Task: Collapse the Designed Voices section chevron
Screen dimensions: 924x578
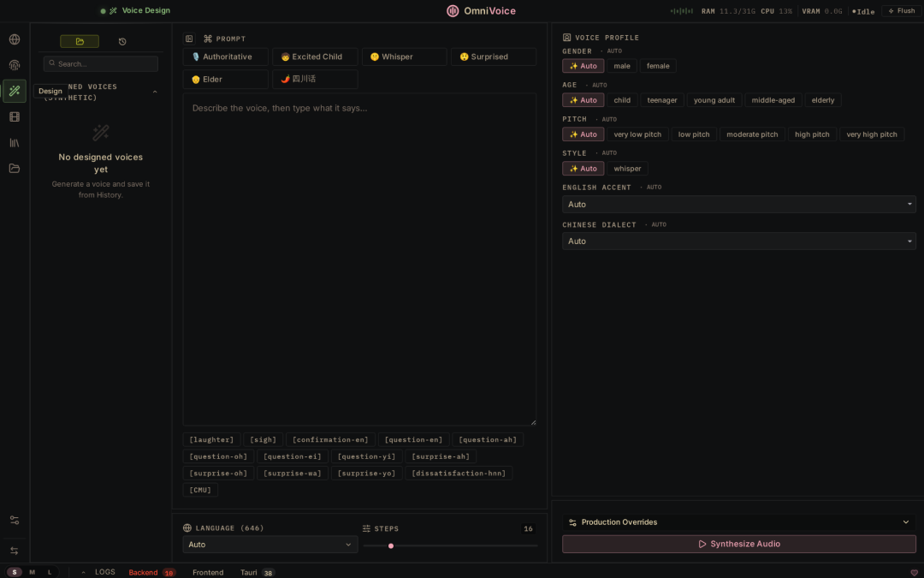Action: [155, 92]
